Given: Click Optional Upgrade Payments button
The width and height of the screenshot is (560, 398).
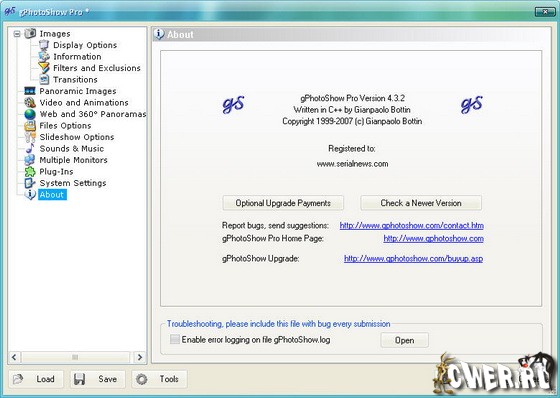Looking at the screenshot, I should [x=283, y=203].
